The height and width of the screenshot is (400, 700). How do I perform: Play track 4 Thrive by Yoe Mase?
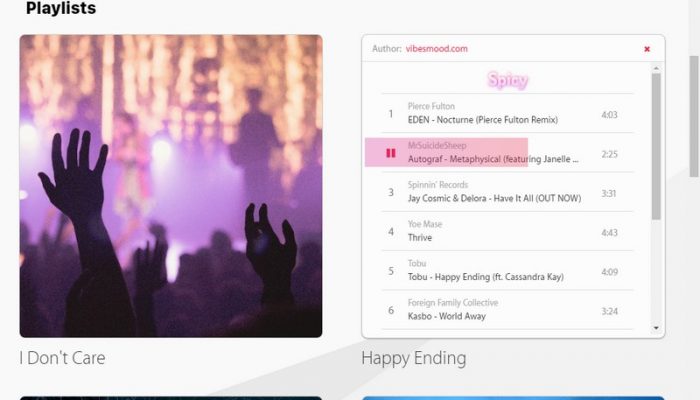click(507, 231)
